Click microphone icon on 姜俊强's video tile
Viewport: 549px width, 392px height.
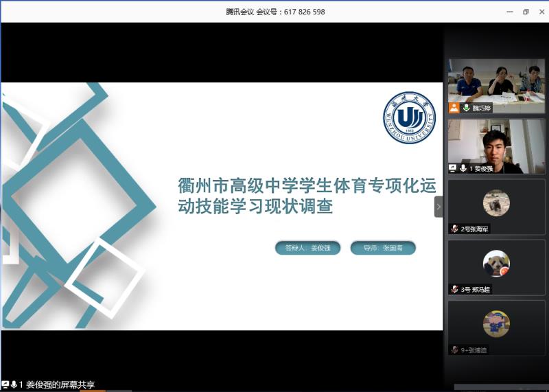tap(463, 168)
